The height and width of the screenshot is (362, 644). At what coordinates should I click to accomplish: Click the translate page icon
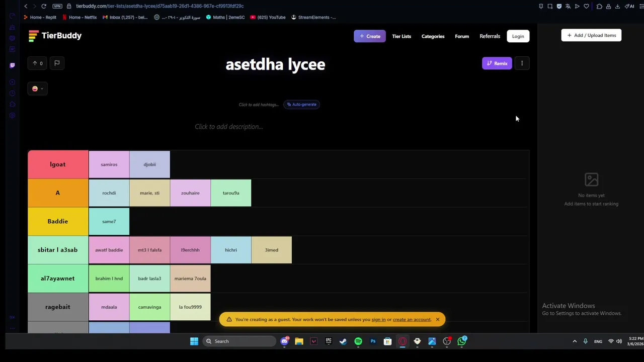tap(568, 6)
